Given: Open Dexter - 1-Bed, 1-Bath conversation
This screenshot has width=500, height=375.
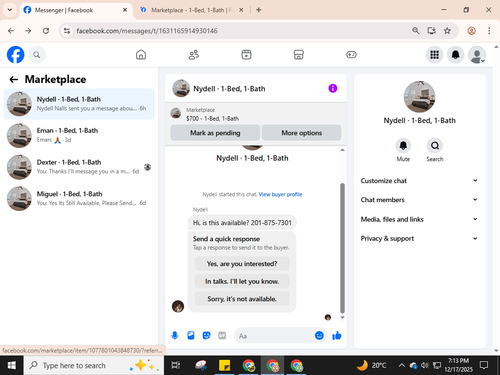Looking at the screenshot, I should [79, 167].
